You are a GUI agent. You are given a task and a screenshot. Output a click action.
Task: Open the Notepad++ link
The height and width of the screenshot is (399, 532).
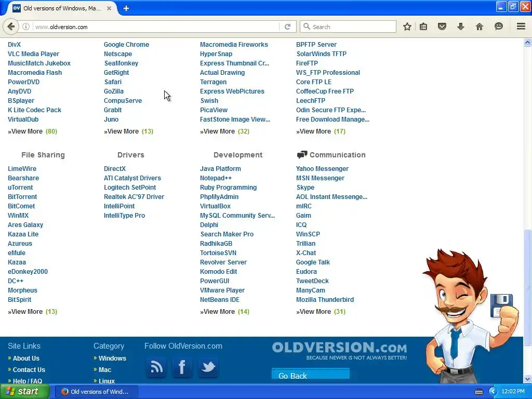click(216, 178)
